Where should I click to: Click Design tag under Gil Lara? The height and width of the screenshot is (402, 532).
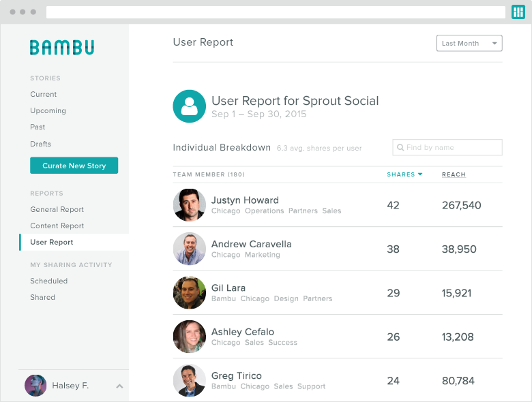click(x=286, y=298)
